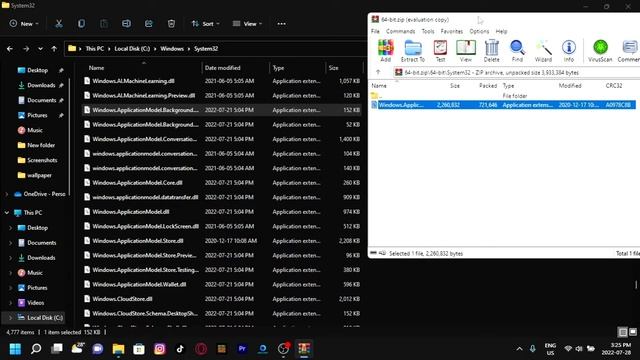Screen dimensions: 640x360
Task: Click the Extract To icon in WinRAR
Action: (413, 51)
